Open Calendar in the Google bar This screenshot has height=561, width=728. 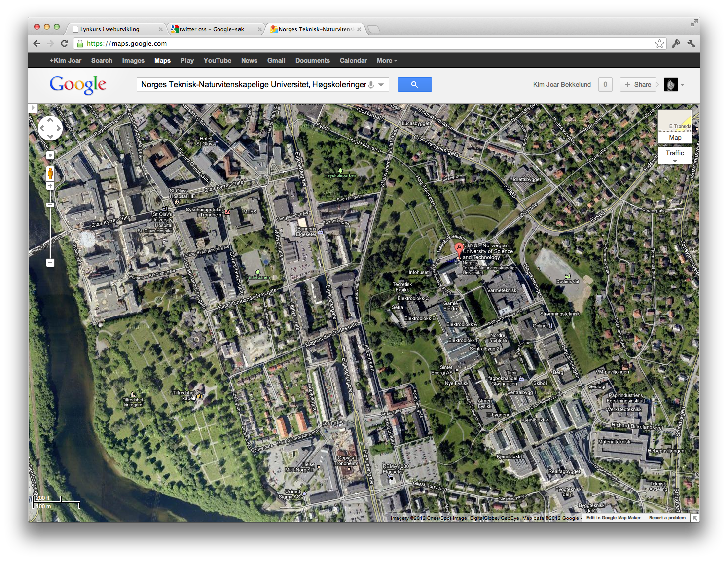(x=353, y=60)
